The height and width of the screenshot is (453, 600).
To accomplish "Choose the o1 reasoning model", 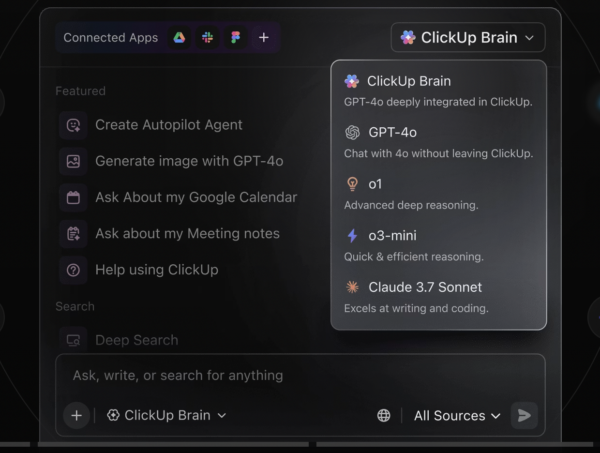I will 439,194.
